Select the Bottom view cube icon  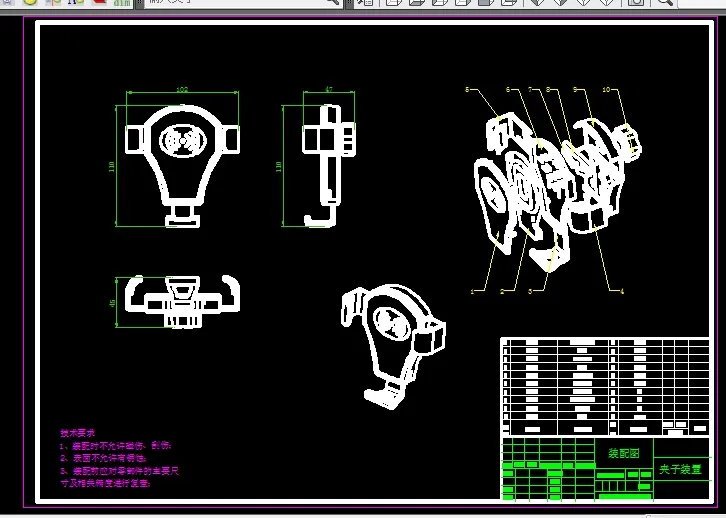tap(416, 2)
